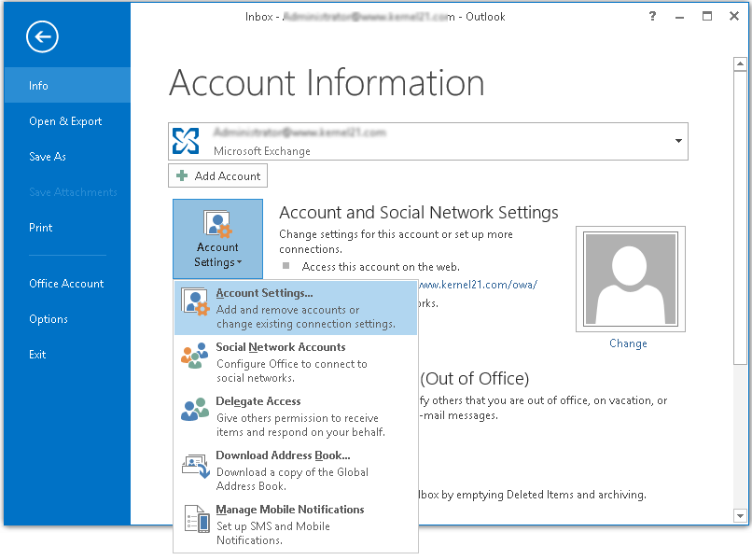The height and width of the screenshot is (560, 752).
Task: Click the vertical scrollbar thumb
Action: pos(740,218)
